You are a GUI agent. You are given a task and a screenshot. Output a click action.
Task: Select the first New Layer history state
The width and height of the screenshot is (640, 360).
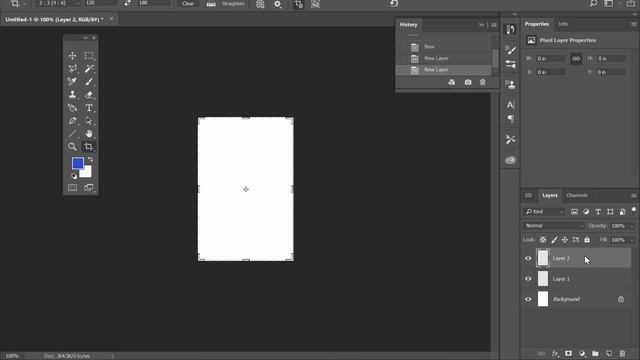click(x=444, y=58)
